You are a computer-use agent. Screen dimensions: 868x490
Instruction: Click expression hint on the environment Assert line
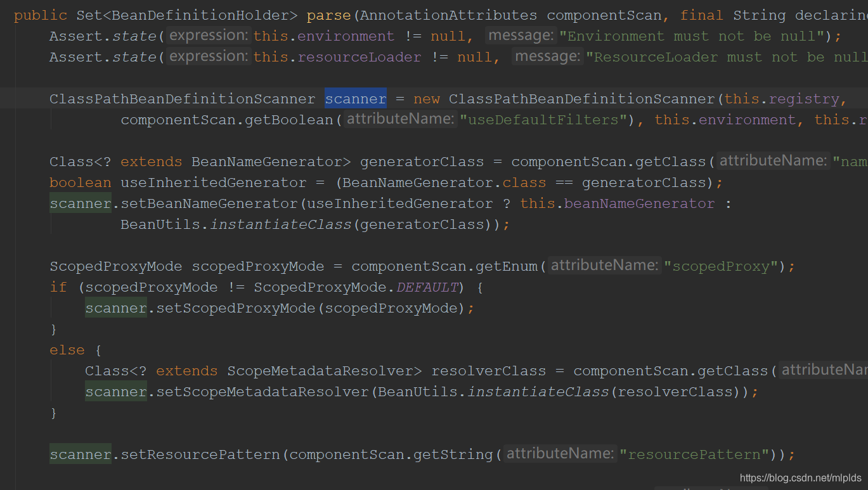(x=209, y=35)
